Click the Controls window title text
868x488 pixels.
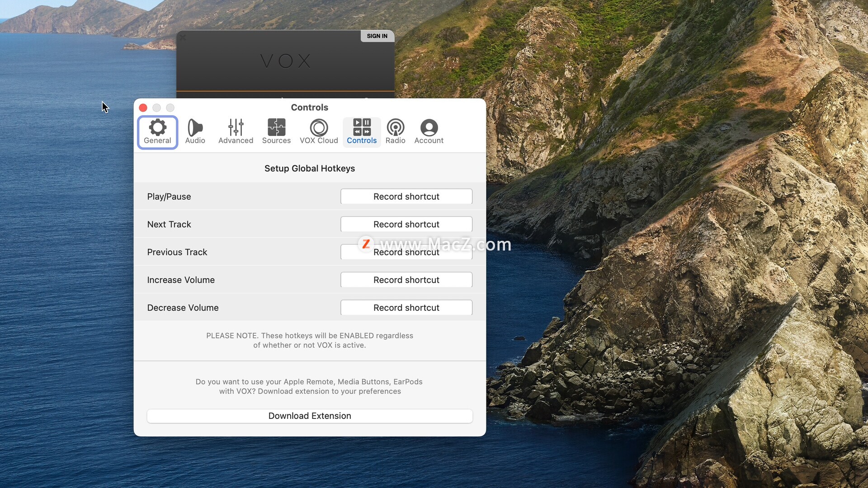310,108
